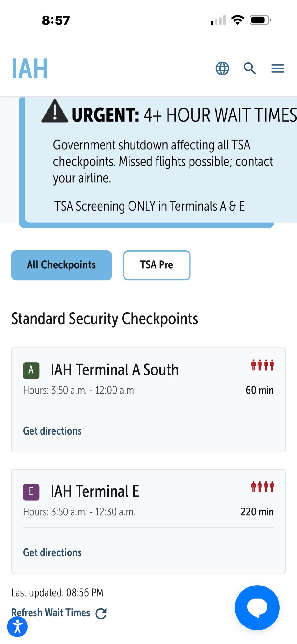The width and height of the screenshot is (297, 644).
Task: Open the blue chat bubble button
Action: coord(257,608)
